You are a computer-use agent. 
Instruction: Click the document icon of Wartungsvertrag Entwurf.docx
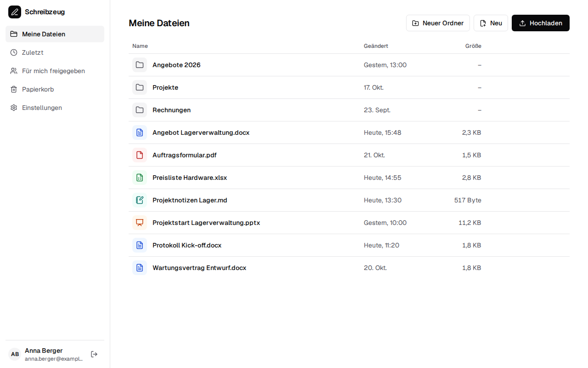coord(140,268)
